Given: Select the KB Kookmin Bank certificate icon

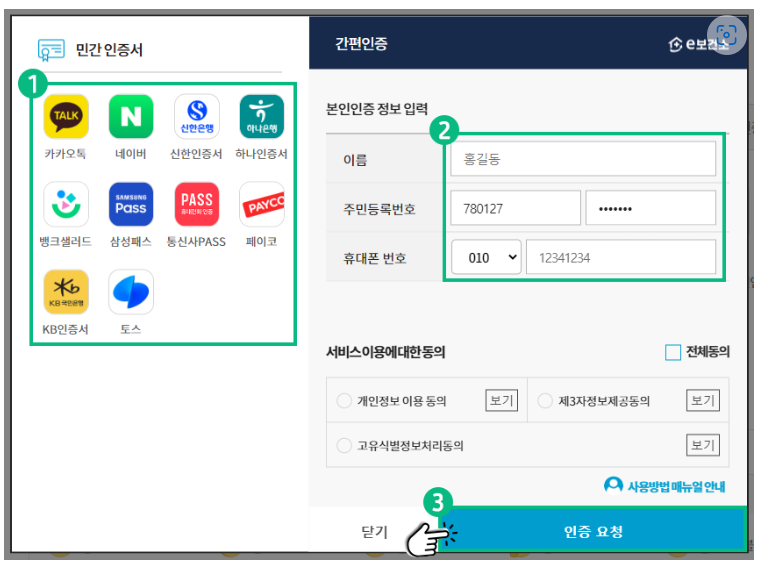Looking at the screenshot, I should [x=66, y=292].
